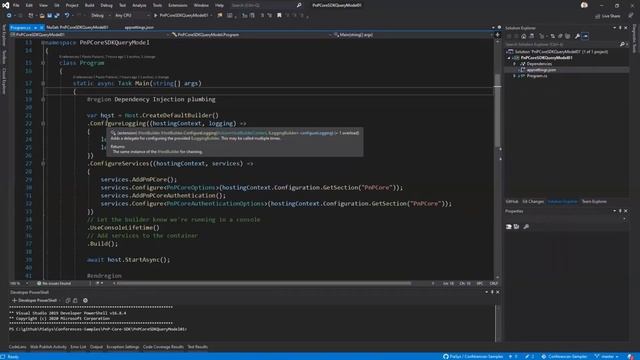
Task: Select appsettings.json in Solution Explorer
Action: pos(541,70)
